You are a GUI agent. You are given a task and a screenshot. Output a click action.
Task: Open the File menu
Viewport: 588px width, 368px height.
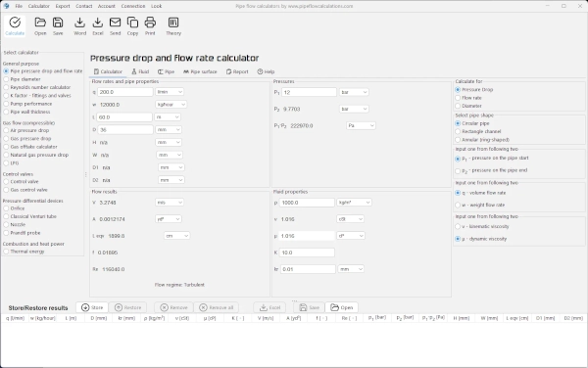tap(19, 6)
